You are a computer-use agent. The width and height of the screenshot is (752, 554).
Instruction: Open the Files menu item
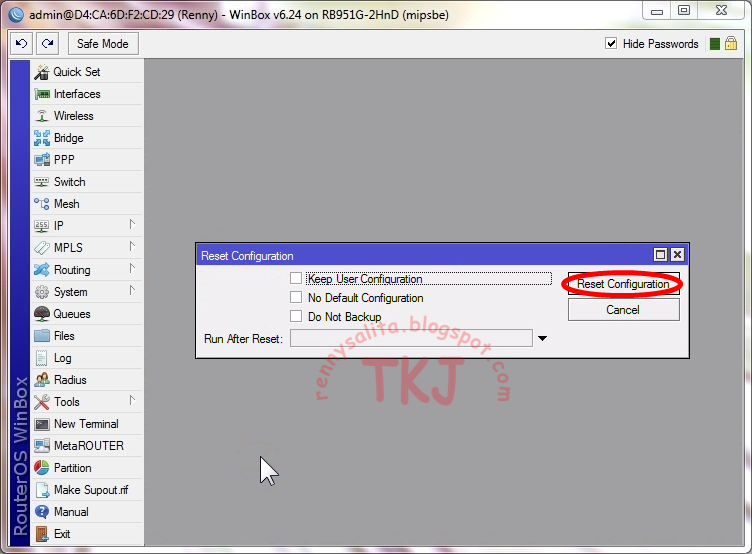[x=88, y=336]
